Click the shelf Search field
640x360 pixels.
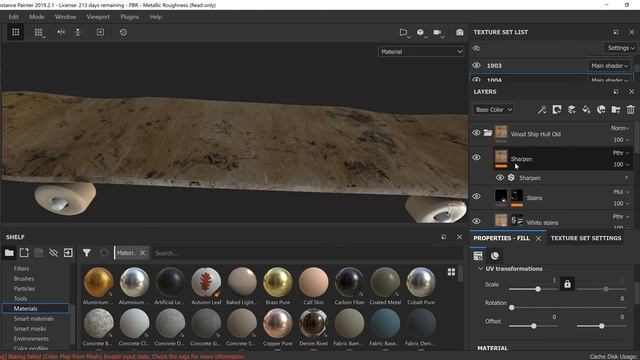click(x=307, y=253)
